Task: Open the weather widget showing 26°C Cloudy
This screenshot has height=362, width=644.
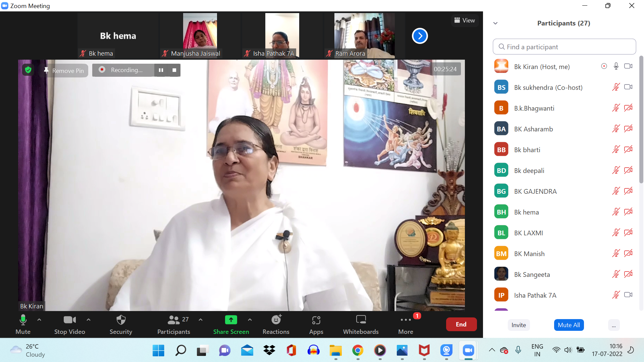Action: click(28, 351)
